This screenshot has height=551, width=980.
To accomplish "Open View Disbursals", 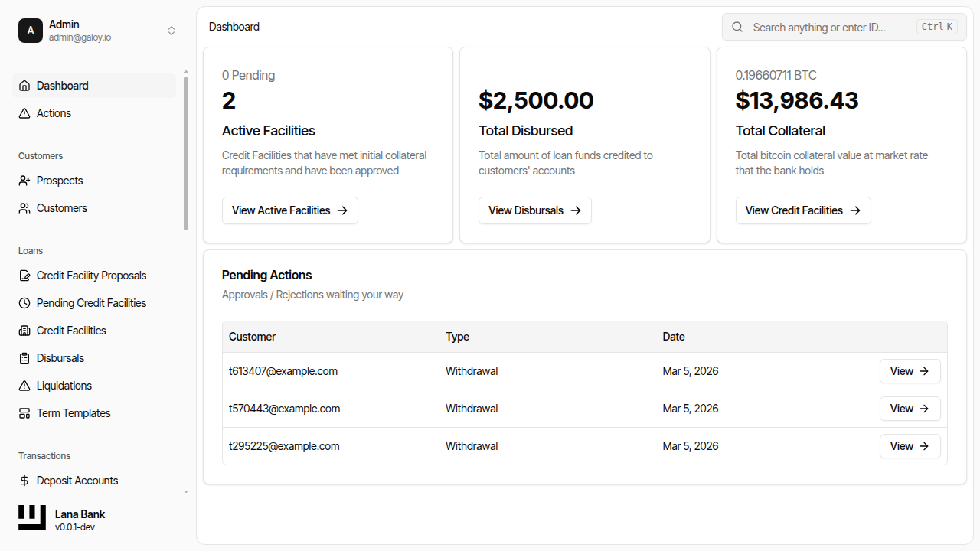I will click(x=534, y=210).
